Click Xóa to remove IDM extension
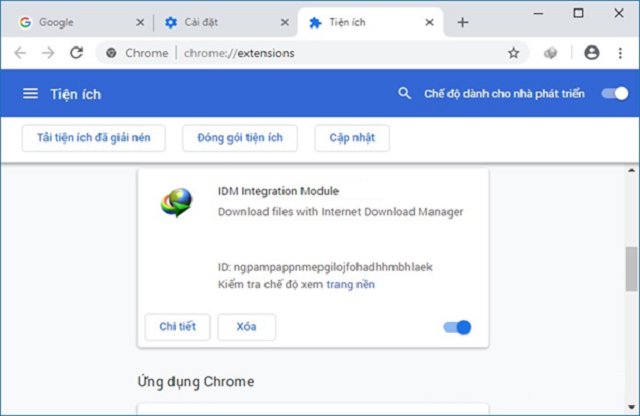 [247, 327]
